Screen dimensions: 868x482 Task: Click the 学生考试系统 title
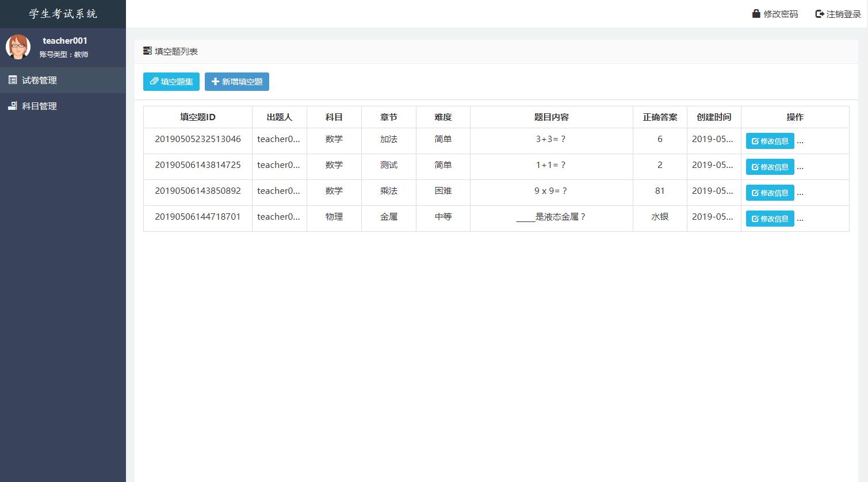pos(63,14)
